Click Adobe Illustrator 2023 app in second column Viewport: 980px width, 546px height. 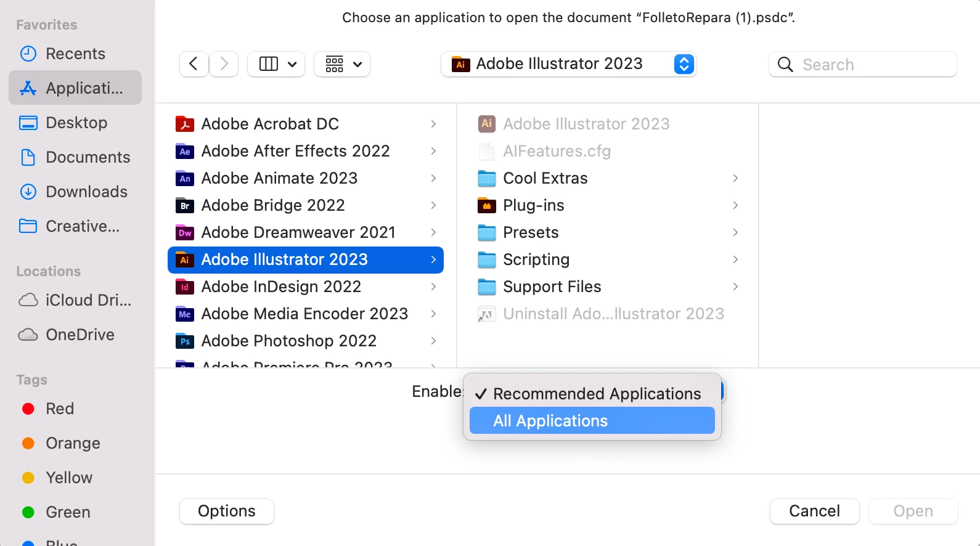click(608, 124)
